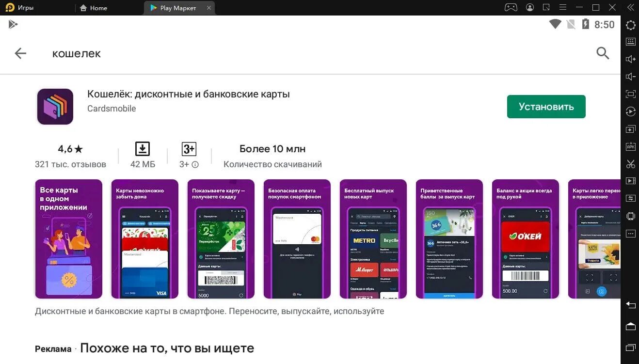Open the synchronizer tool icon
Image resolution: width=639 pixels, height=364 pixels.
point(630,198)
